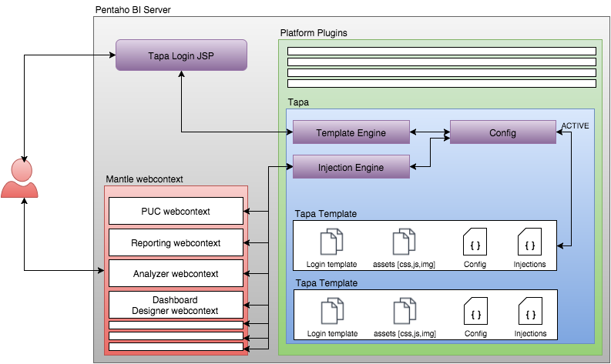This screenshot has height=364, width=611.
Task: Select the Tapa Login JSP box
Action: coord(181,55)
